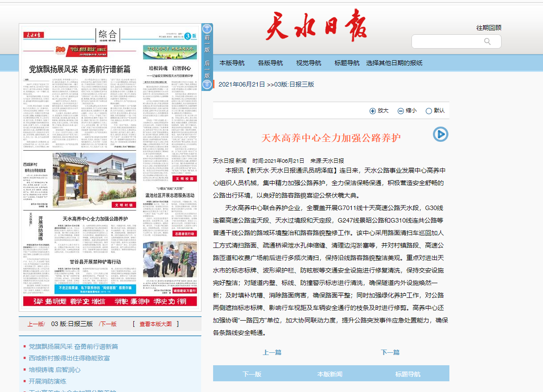Open 本版导航 menu

click(232, 63)
